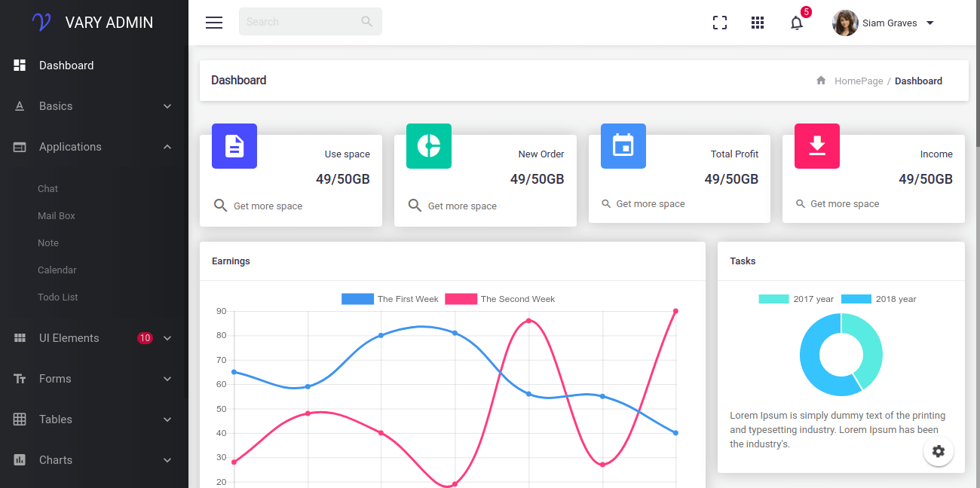
Task: Click the Siam Graves username
Action: coord(890,23)
